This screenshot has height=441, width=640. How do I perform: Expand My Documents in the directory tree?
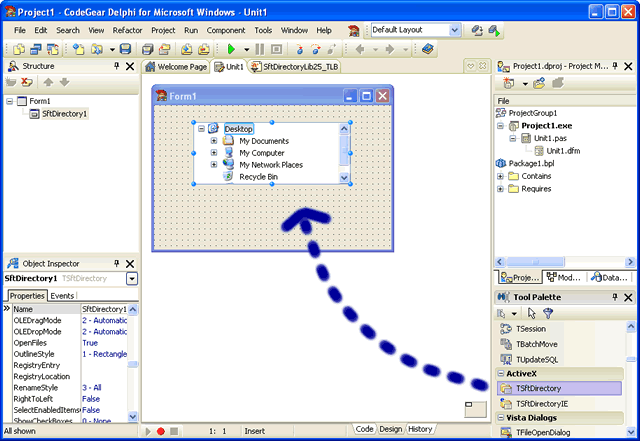pos(214,141)
